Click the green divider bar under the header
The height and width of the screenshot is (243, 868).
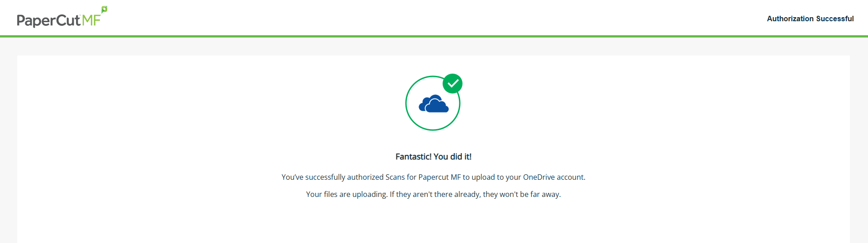(x=434, y=36)
